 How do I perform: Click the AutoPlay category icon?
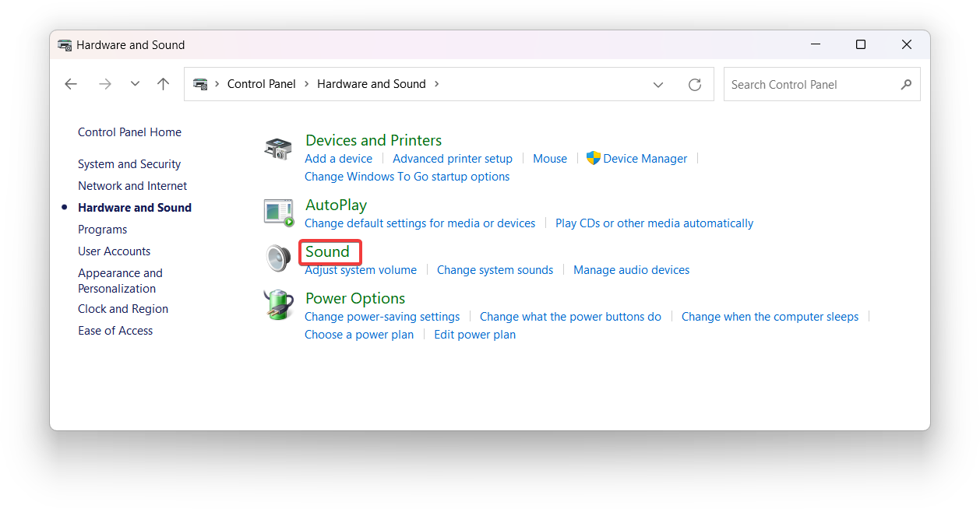click(278, 212)
